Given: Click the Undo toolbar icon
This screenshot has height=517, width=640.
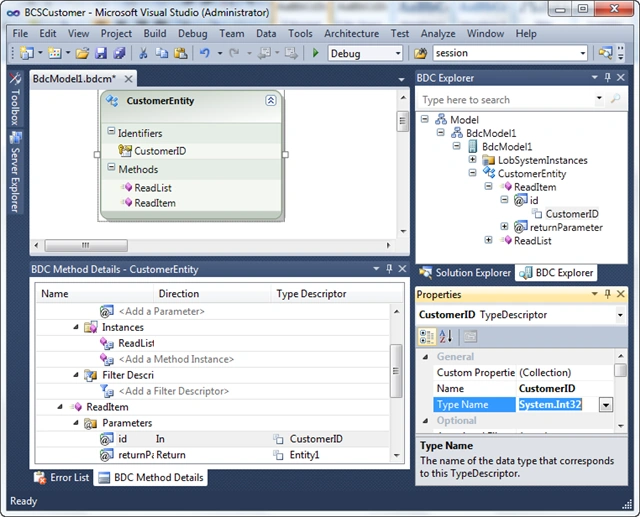Looking at the screenshot, I should (204, 53).
